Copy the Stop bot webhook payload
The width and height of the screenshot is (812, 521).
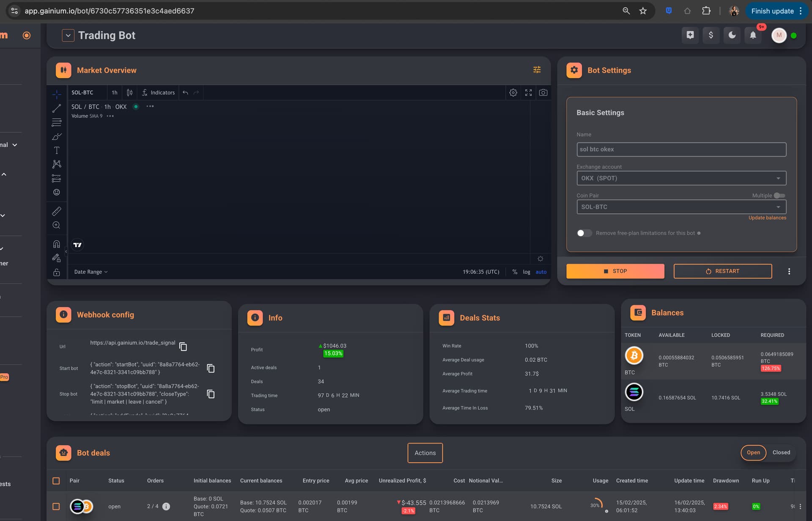(x=211, y=394)
